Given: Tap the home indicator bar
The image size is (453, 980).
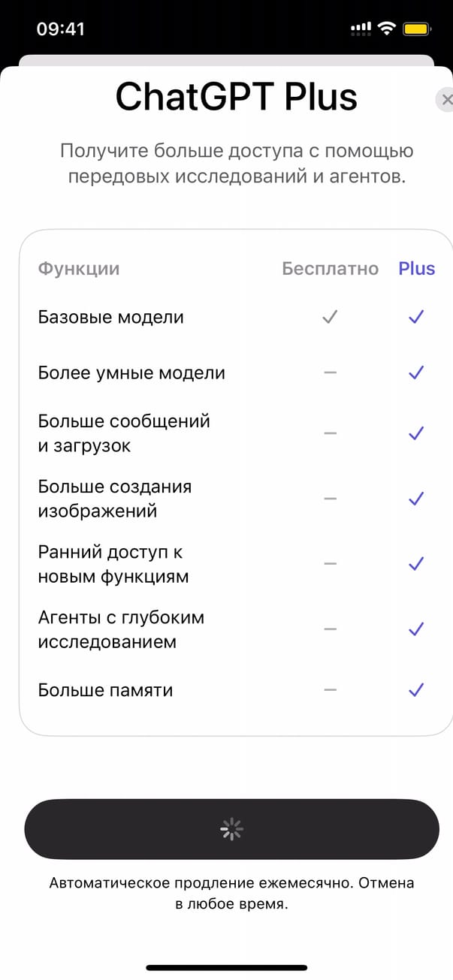Looking at the screenshot, I should pos(226,967).
